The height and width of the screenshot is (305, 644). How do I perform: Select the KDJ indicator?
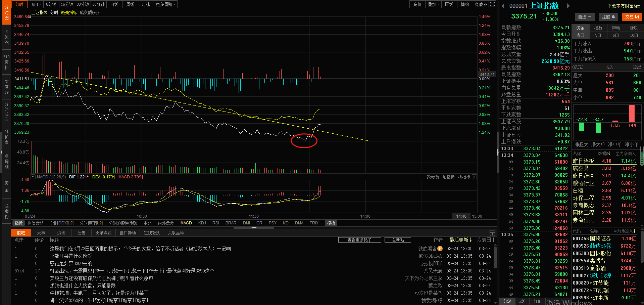click(202, 223)
